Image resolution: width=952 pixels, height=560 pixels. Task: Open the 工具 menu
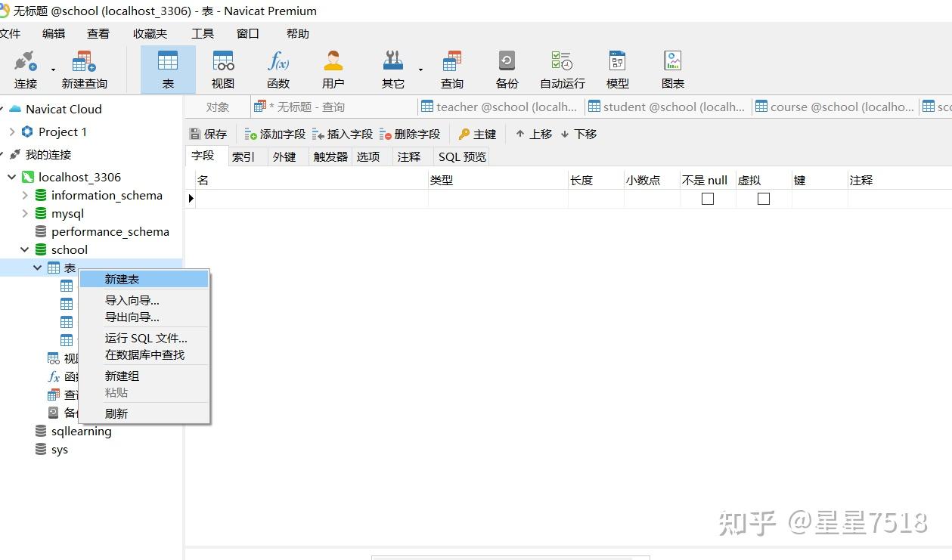coord(203,33)
